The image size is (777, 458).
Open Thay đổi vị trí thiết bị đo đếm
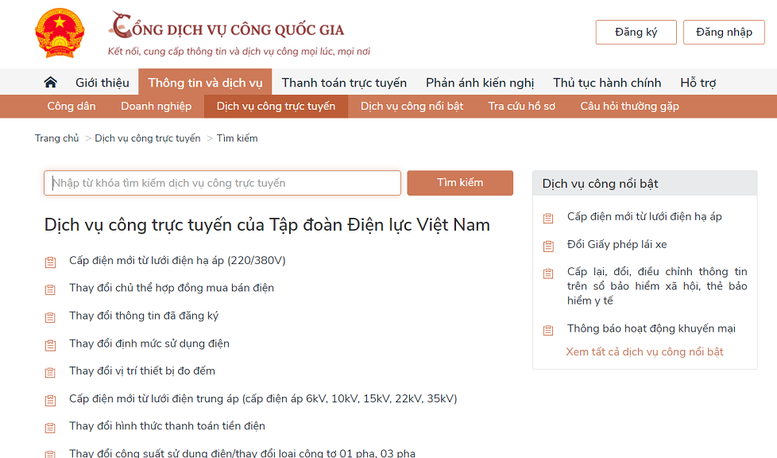coord(142,371)
